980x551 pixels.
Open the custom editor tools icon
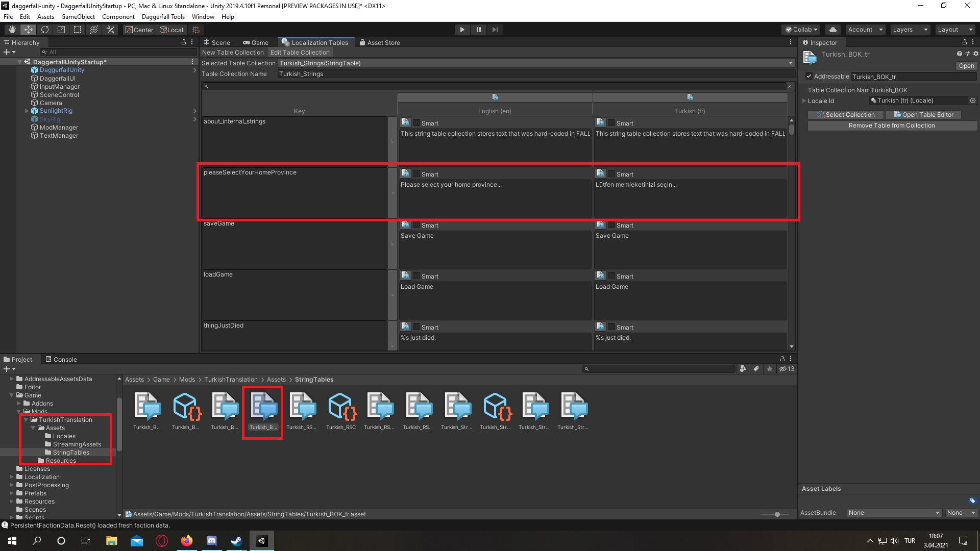(110, 30)
